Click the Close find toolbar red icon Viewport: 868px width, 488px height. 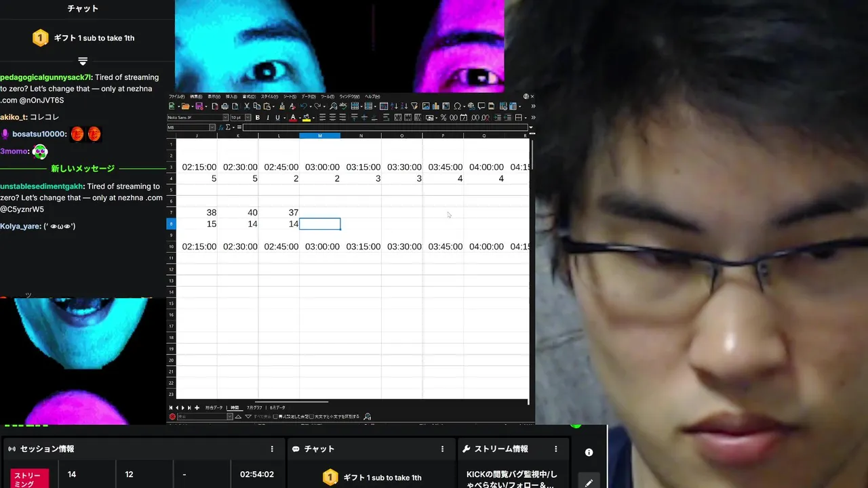click(172, 417)
